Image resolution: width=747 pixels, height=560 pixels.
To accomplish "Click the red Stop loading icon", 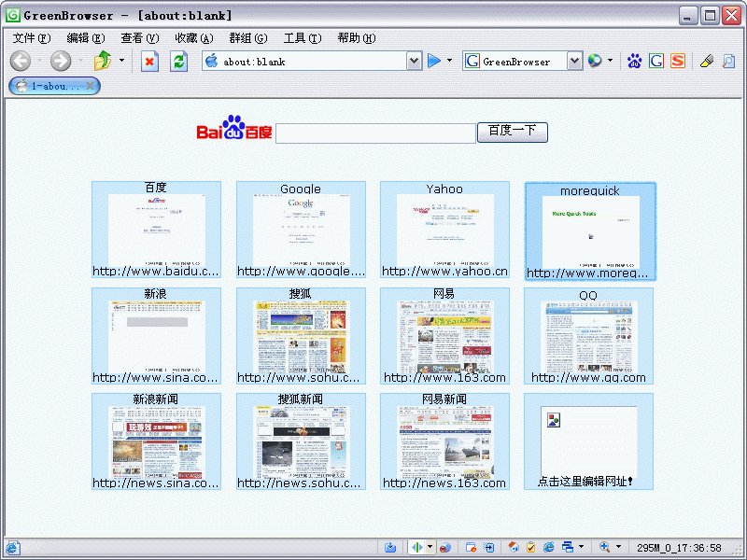I will tap(149, 60).
